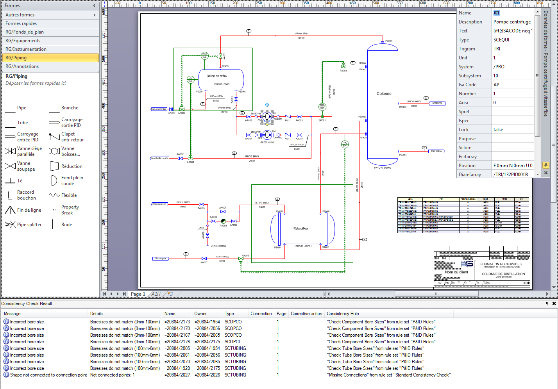Image resolution: width=558 pixels, height=389 pixels.
Task: Pin the shape data side panel
Action: click(x=546, y=165)
